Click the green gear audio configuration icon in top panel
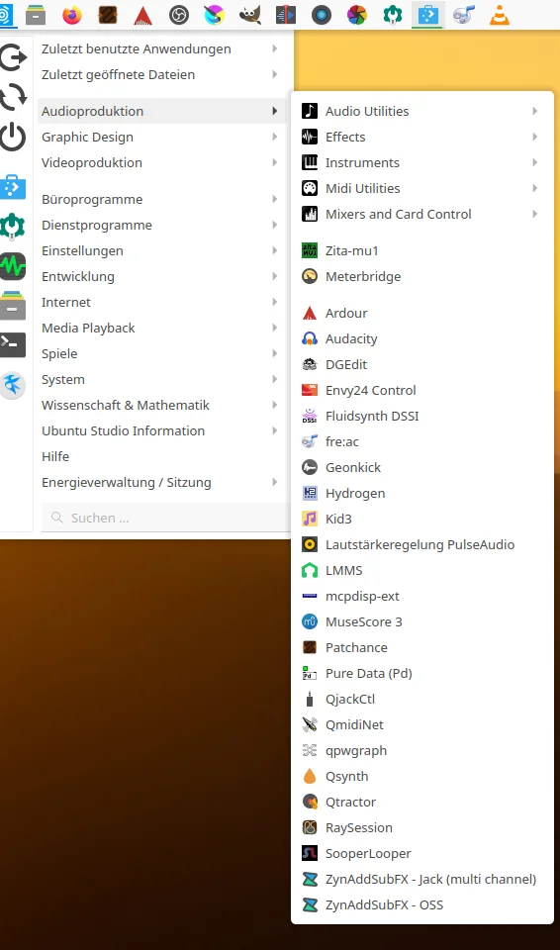Image resolution: width=560 pixels, height=950 pixels. click(393, 15)
